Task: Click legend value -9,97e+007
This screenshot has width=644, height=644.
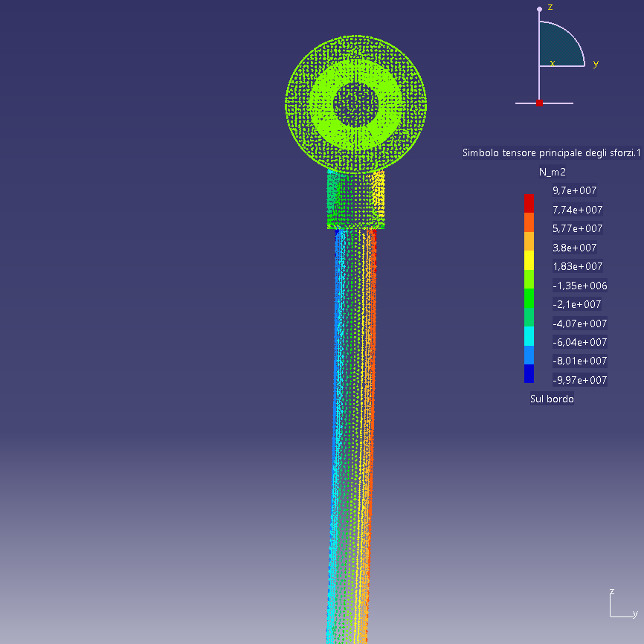Action: [x=579, y=380]
